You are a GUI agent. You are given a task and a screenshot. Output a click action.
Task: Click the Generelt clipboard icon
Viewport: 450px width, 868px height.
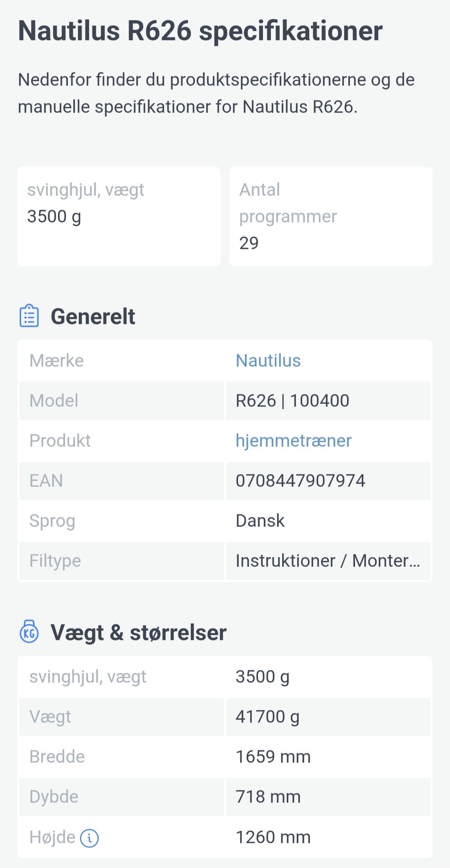click(29, 316)
